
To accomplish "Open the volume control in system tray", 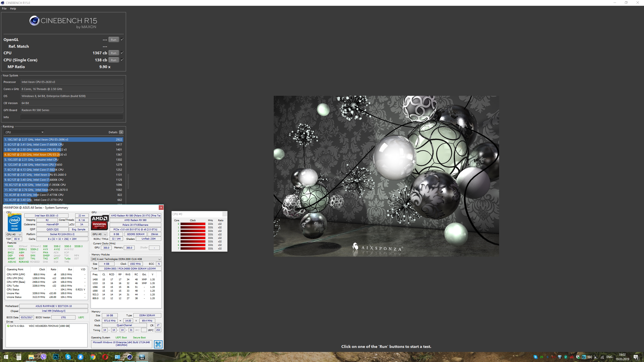I will click(x=590, y=357).
